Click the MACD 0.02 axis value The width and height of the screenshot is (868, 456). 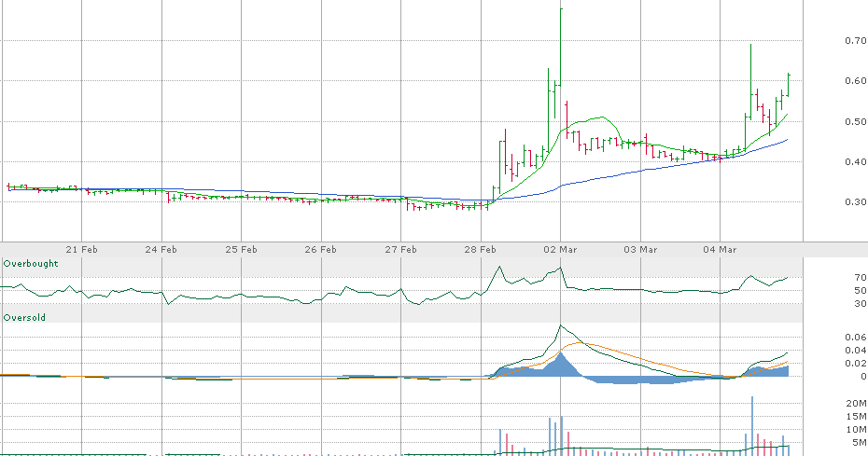click(856, 364)
